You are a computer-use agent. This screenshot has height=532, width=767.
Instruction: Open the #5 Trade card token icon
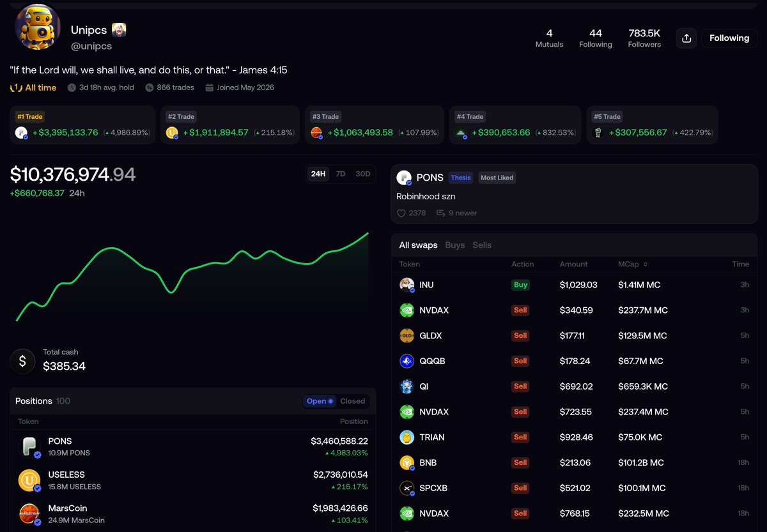(x=598, y=133)
